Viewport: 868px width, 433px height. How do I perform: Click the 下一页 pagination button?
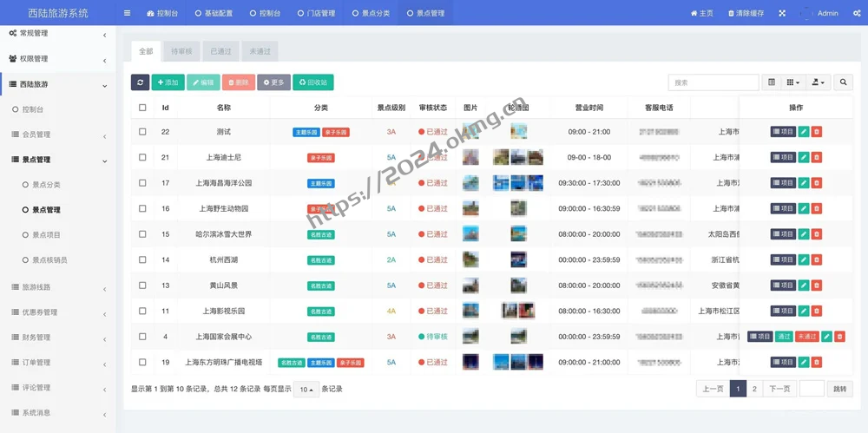[780, 389]
